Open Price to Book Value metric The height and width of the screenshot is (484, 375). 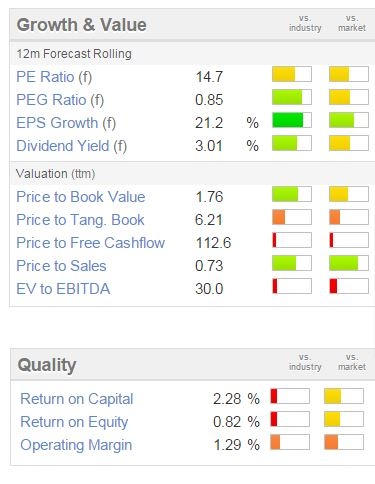[81, 197]
